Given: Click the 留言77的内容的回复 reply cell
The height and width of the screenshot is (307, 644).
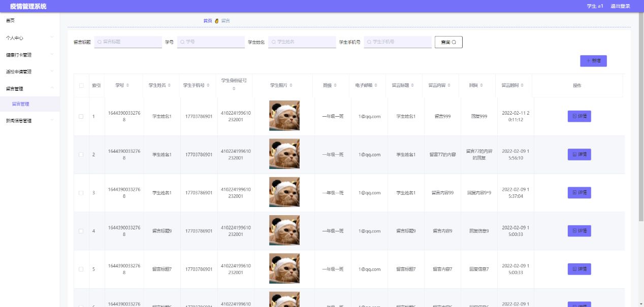Looking at the screenshot, I should (x=479, y=154).
